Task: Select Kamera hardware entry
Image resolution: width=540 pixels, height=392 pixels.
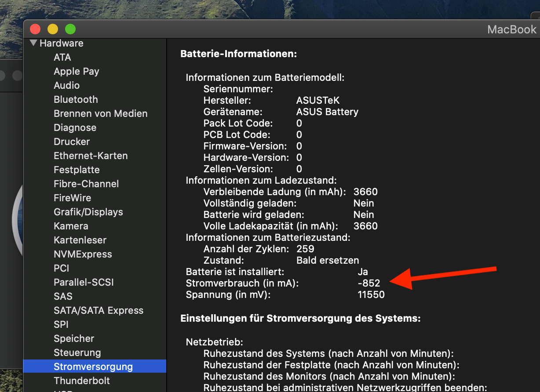Action: pos(71,226)
